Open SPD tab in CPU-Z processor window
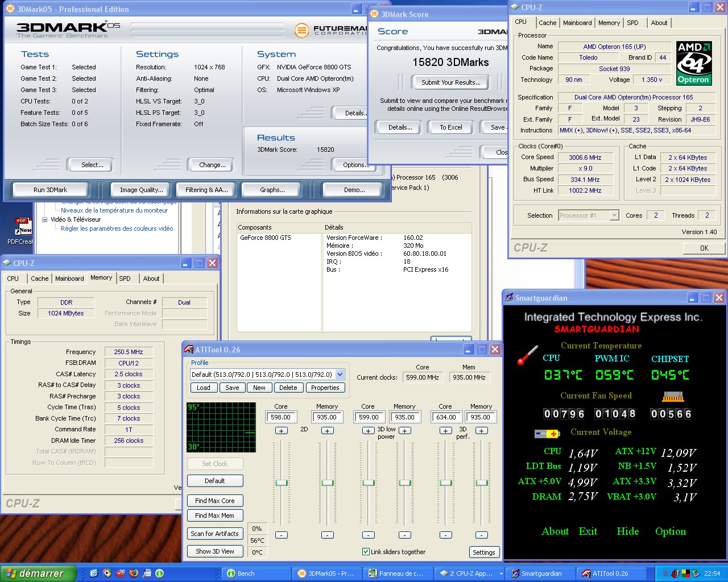728x582 pixels. point(633,23)
